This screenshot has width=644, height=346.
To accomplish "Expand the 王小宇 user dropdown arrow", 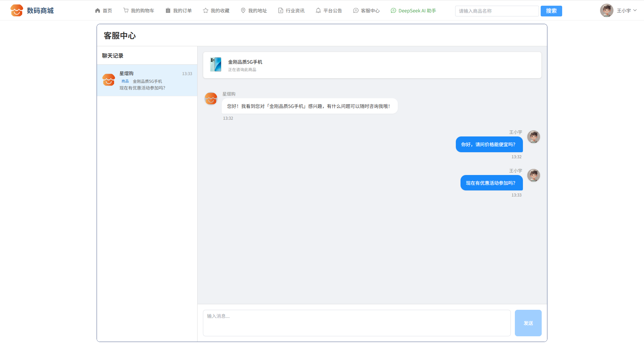I will [635, 10].
